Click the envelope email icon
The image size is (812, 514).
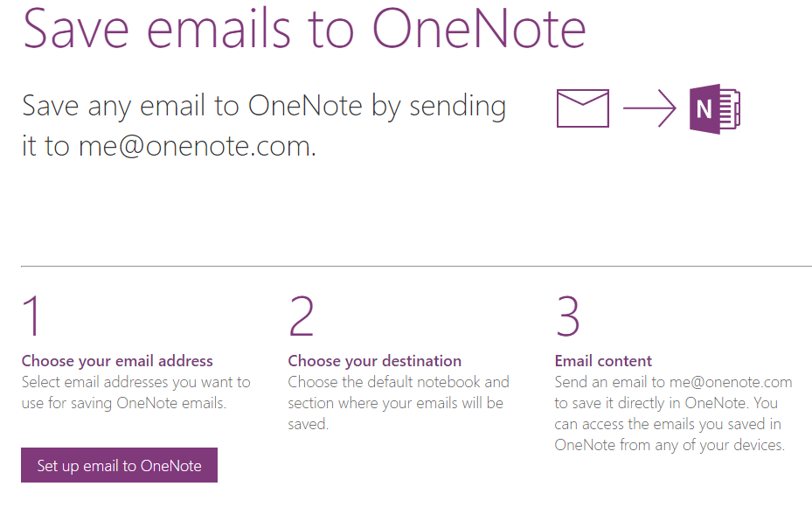tap(581, 108)
